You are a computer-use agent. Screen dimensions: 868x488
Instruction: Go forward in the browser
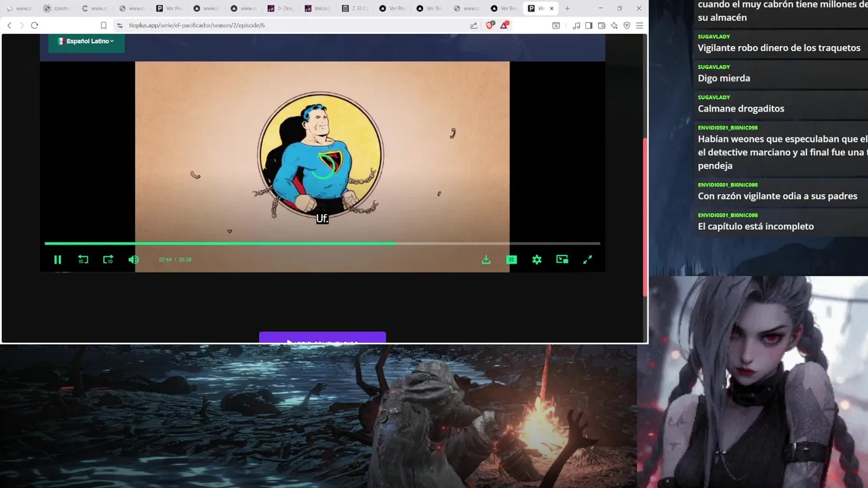point(22,25)
